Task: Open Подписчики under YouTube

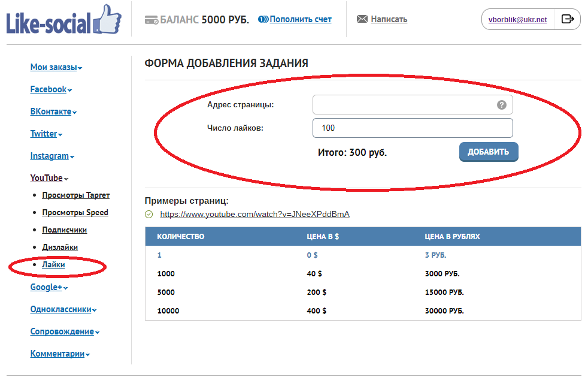Action: tap(64, 230)
